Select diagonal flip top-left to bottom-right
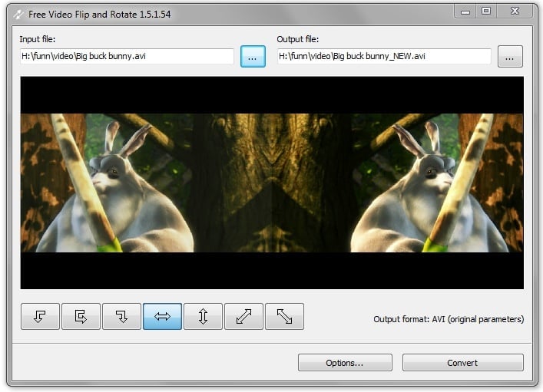 point(285,316)
